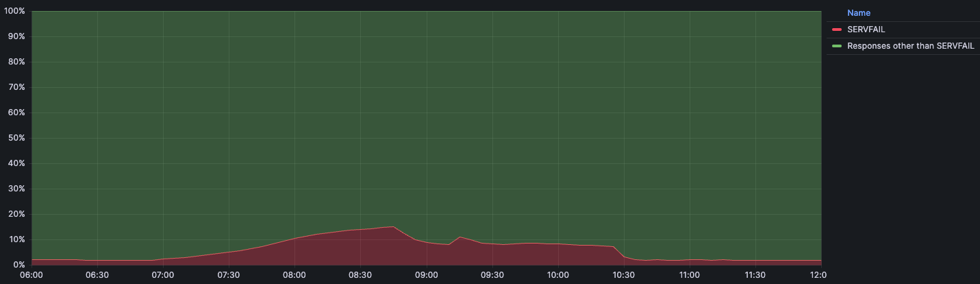This screenshot has width=980, height=284.
Task: Click the Responses other than SERVFAIL legend entry
Action: (910, 47)
